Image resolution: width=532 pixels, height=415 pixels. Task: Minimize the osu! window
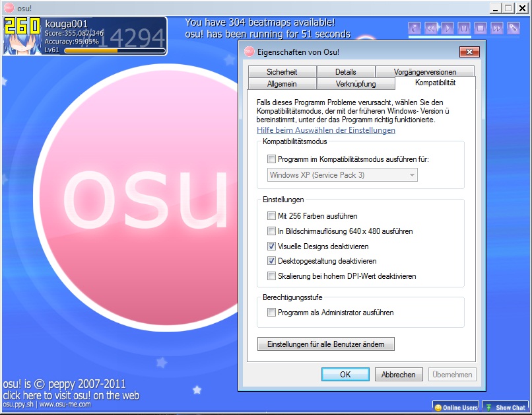(x=496, y=8)
